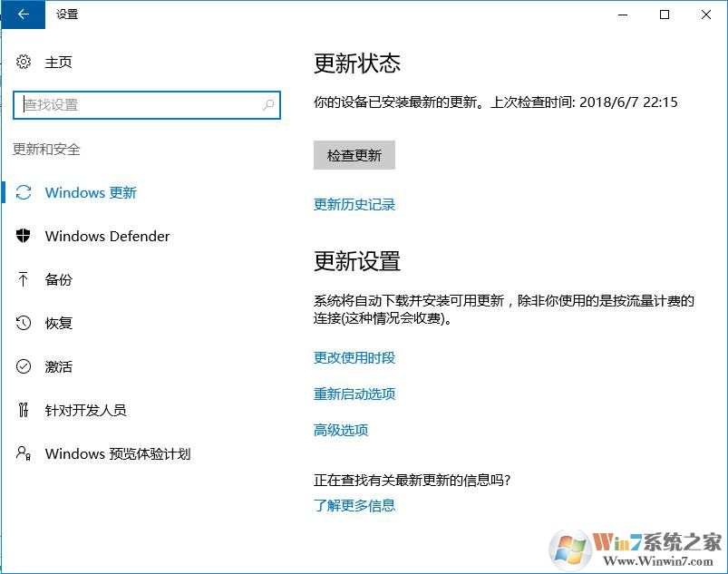Click the Windows Defender shield icon
The image size is (728, 574).
coord(24,236)
